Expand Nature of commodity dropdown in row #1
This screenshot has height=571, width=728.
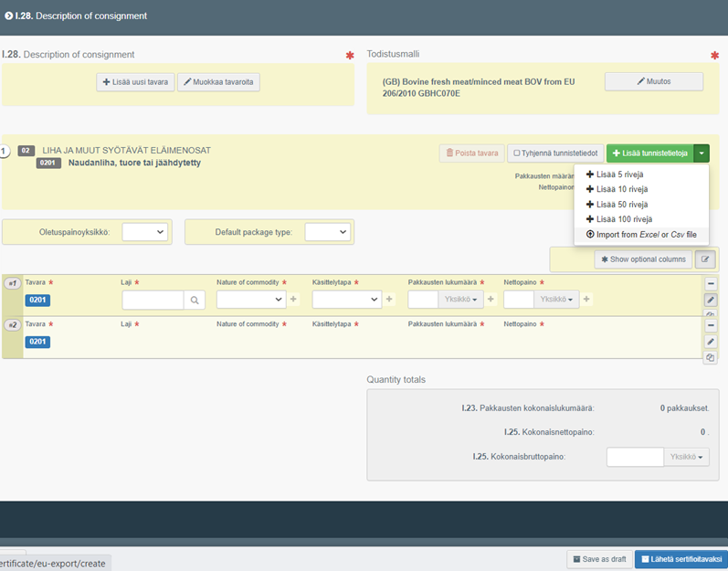pos(251,299)
